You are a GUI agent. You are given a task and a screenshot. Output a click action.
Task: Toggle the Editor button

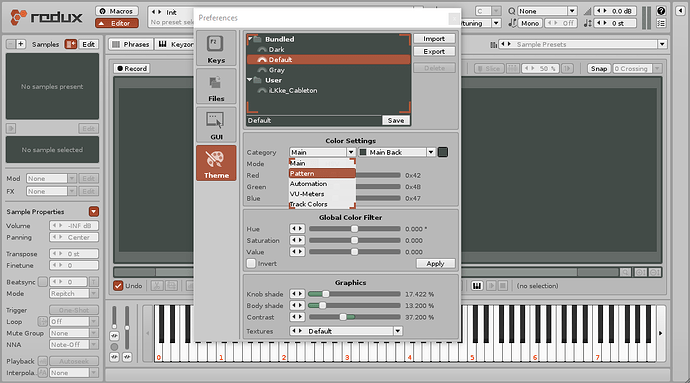pyautogui.click(x=117, y=23)
